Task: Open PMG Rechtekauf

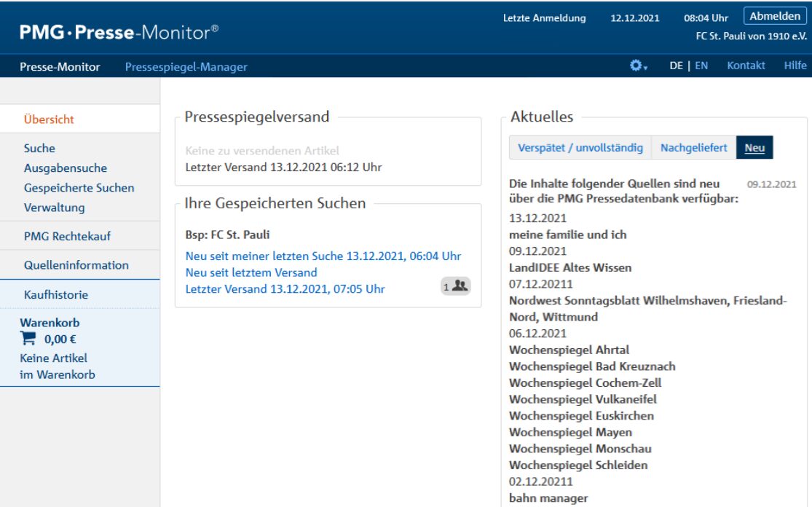Action: coord(67,236)
